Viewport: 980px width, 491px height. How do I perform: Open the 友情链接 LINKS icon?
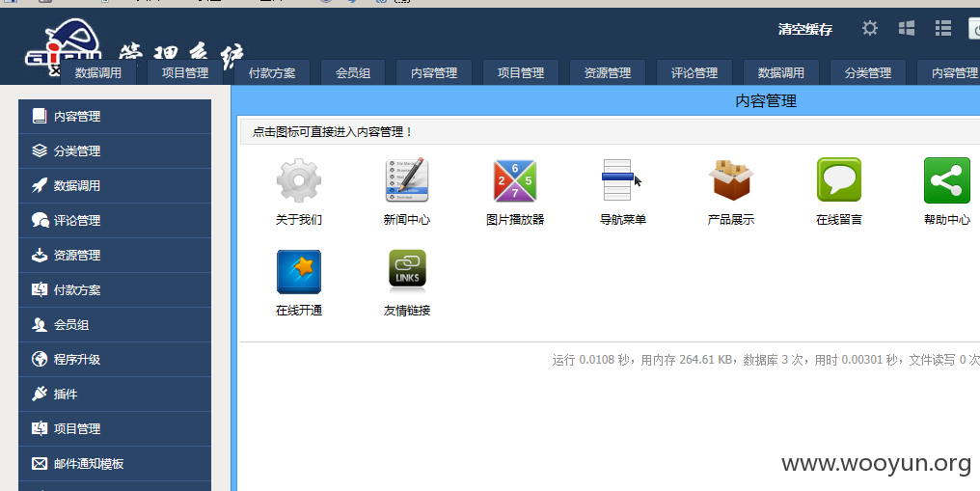pos(407,270)
